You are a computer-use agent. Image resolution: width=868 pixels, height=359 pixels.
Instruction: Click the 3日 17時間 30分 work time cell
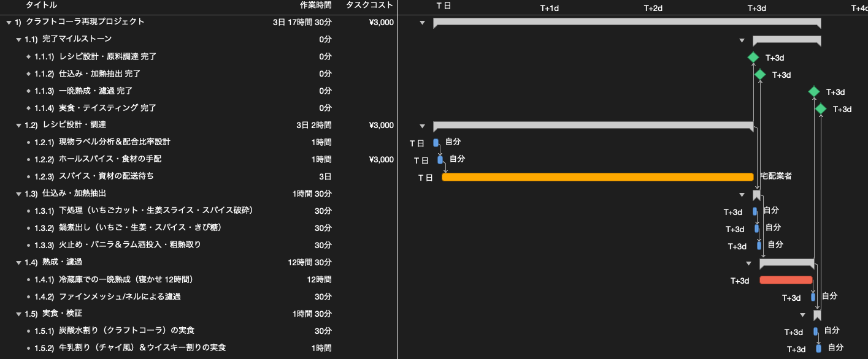[302, 23]
